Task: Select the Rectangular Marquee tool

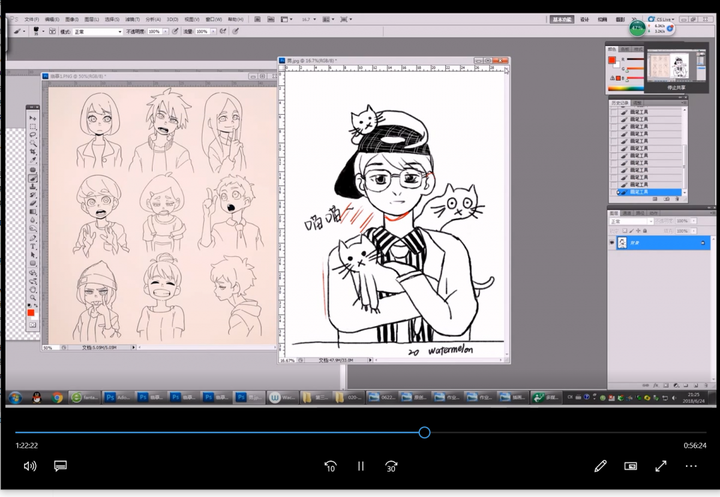Action: coord(33,127)
